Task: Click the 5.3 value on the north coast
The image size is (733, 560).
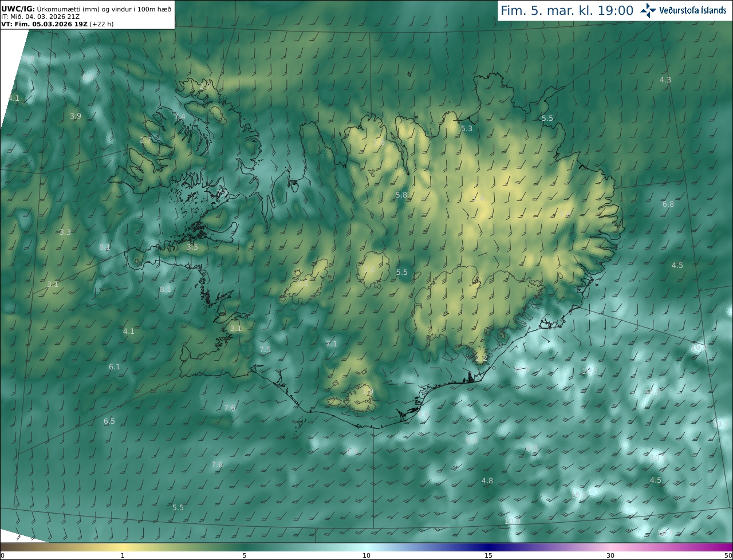Action: (x=467, y=129)
